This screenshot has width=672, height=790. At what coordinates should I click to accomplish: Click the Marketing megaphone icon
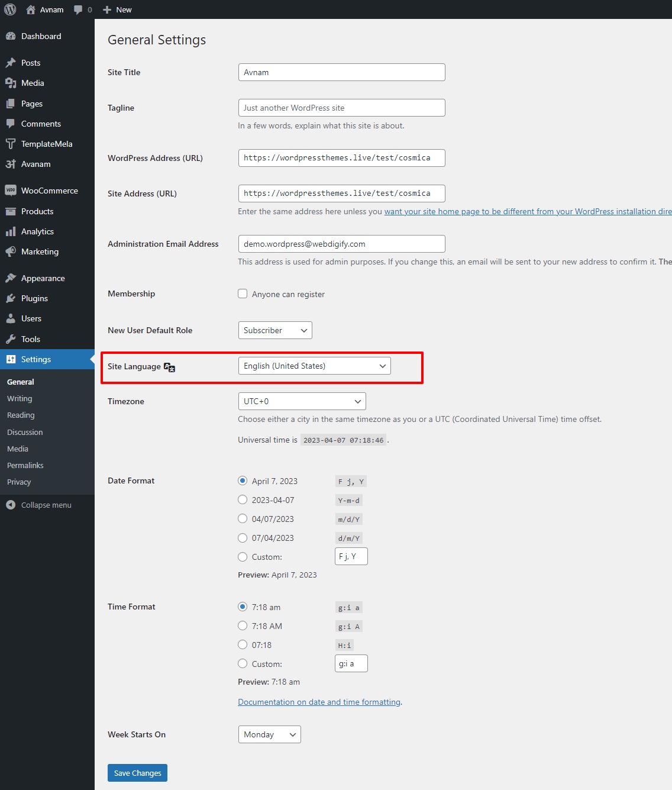(11, 251)
